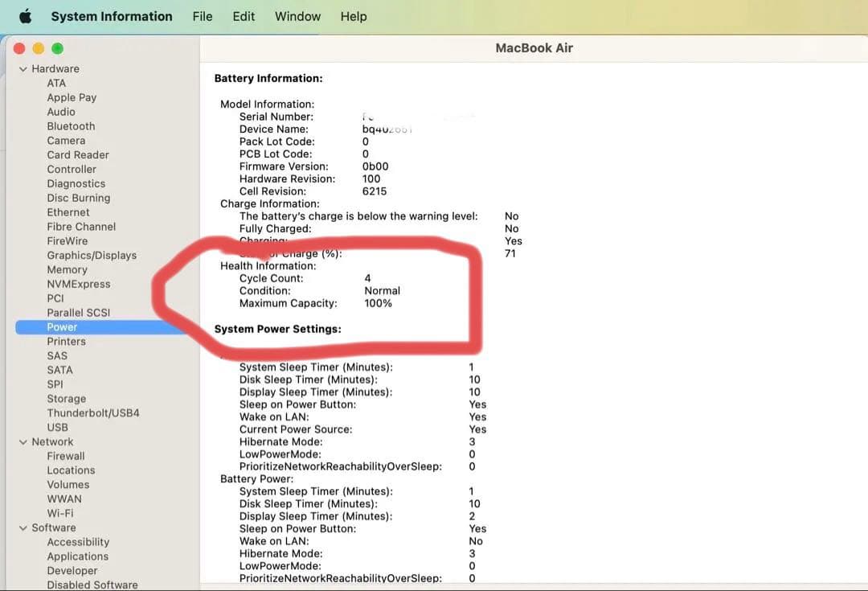Image resolution: width=868 pixels, height=591 pixels.
Task: Collapse the Software section chevron
Action: 23,528
